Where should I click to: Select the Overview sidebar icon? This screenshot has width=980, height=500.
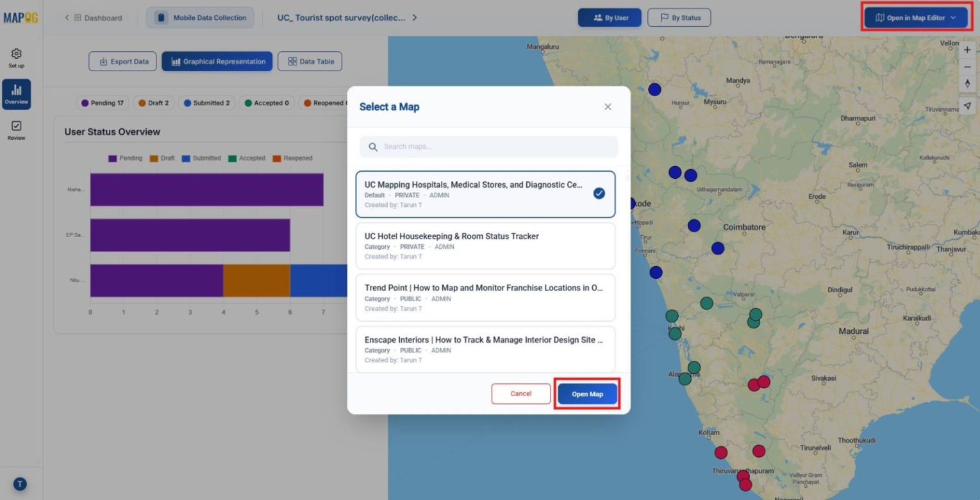click(16, 93)
